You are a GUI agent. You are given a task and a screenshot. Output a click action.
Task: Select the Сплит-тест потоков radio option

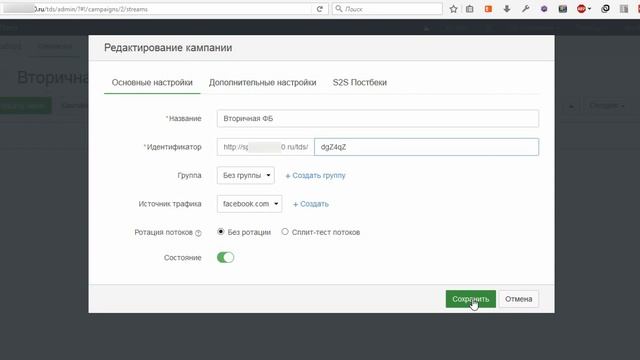pyautogui.click(x=285, y=232)
